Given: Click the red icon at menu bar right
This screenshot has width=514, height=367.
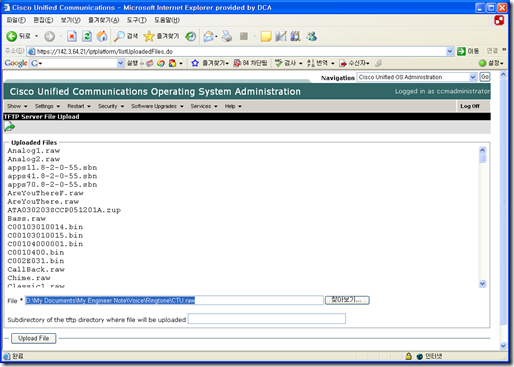Looking at the screenshot, I should point(499,20).
